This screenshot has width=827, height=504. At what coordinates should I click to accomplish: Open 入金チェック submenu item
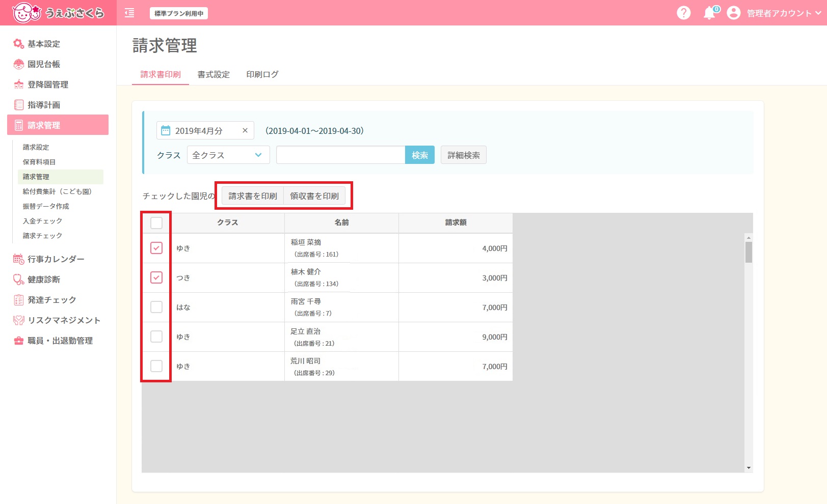[42, 221]
